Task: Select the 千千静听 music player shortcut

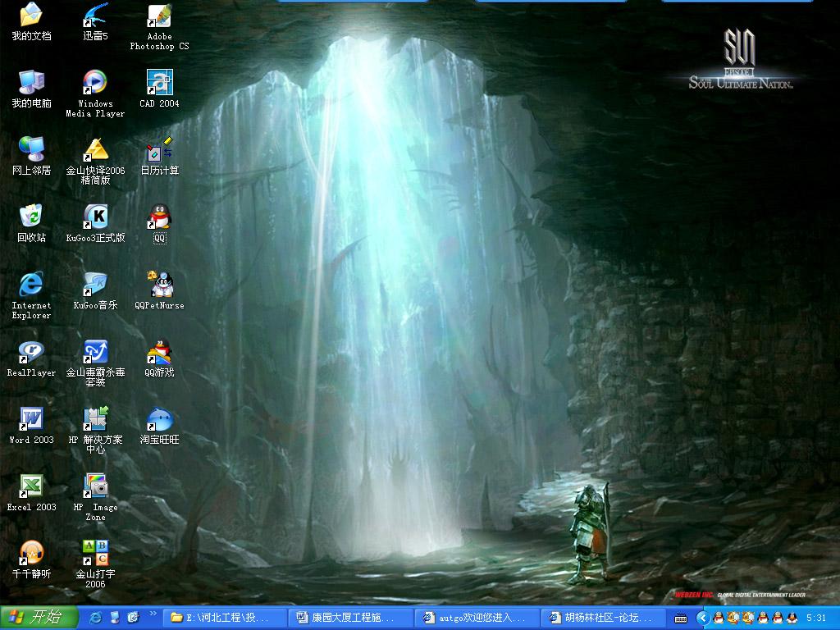Action: point(31,559)
